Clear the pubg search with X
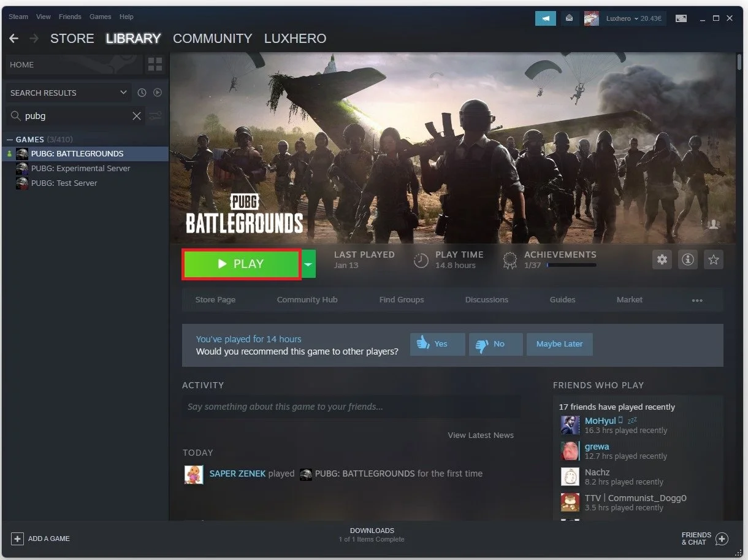The height and width of the screenshot is (560, 748). click(x=137, y=116)
